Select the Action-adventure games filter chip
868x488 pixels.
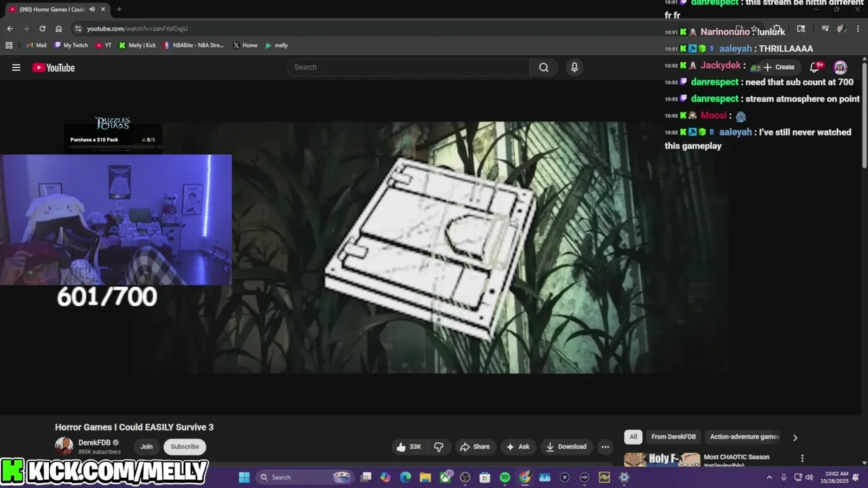[745, 436]
